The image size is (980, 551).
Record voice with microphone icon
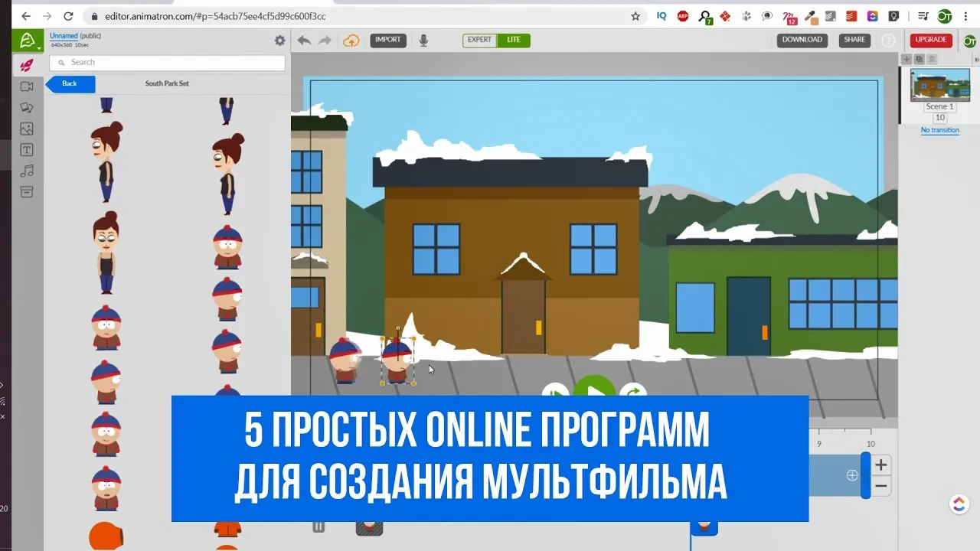coord(423,41)
